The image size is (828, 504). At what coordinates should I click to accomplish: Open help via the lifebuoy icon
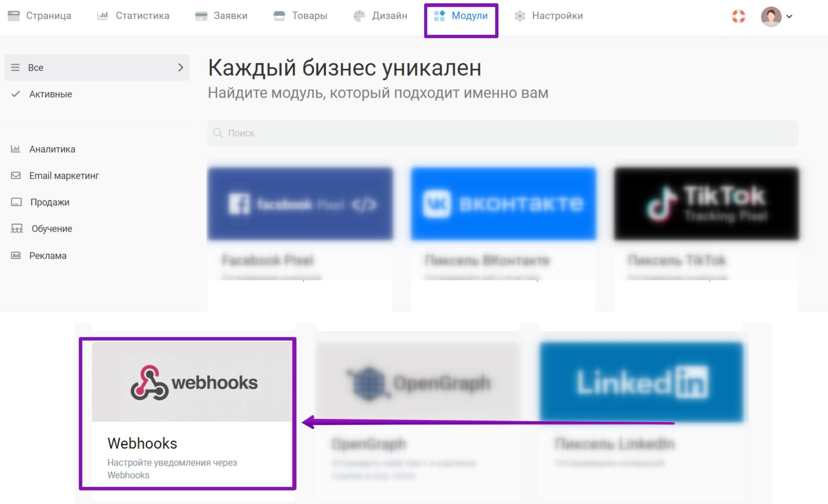point(738,16)
